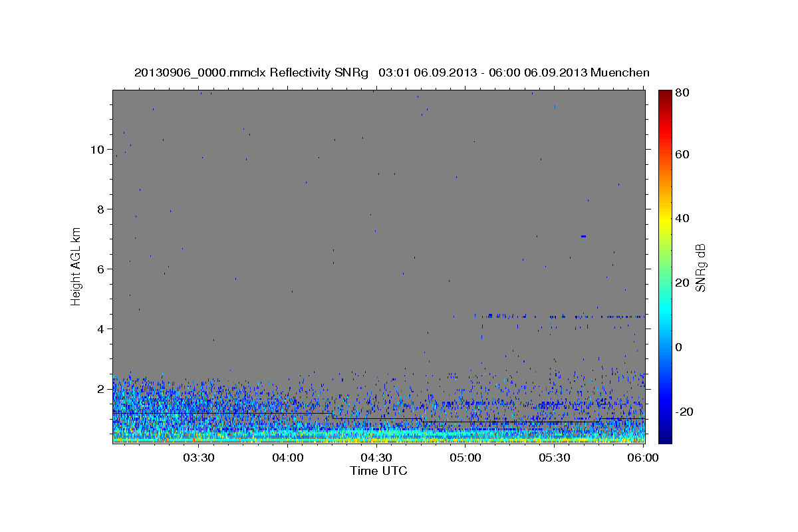This screenshot has width=798, height=532.
Task: Click the 05:30 time tick label
Action: tap(555, 458)
